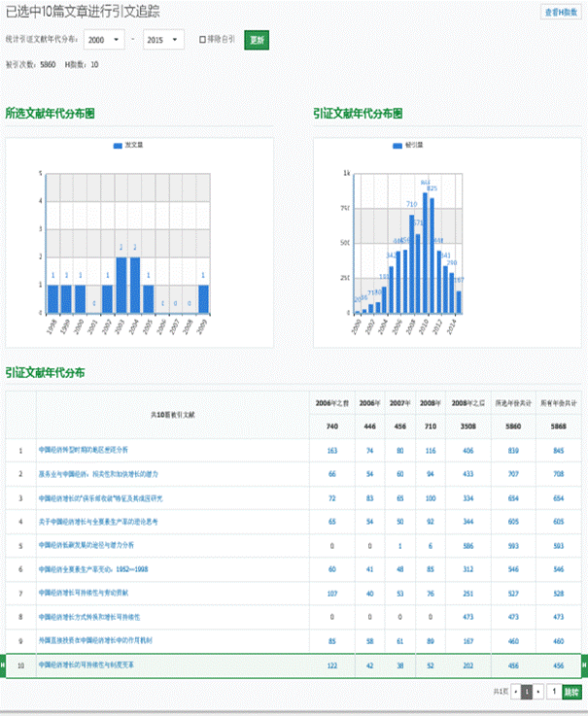Open the end year dropdown showing 2015
The width and height of the screenshot is (588, 716).
coord(163,40)
